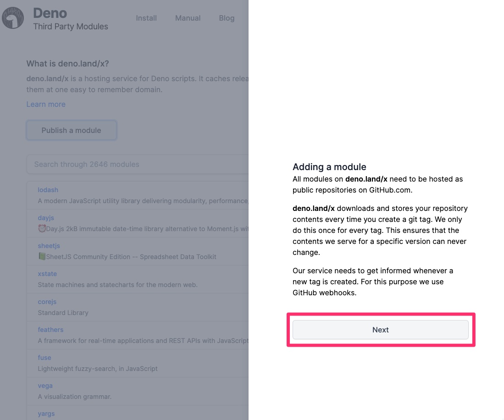The height and width of the screenshot is (420, 504).
Task: Open the Blog nav link
Action: coord(227,18)
